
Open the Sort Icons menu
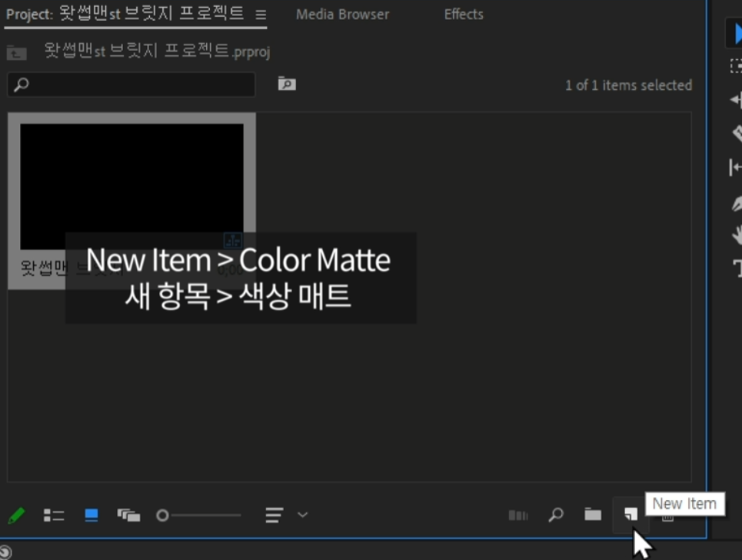pos(275,515)
